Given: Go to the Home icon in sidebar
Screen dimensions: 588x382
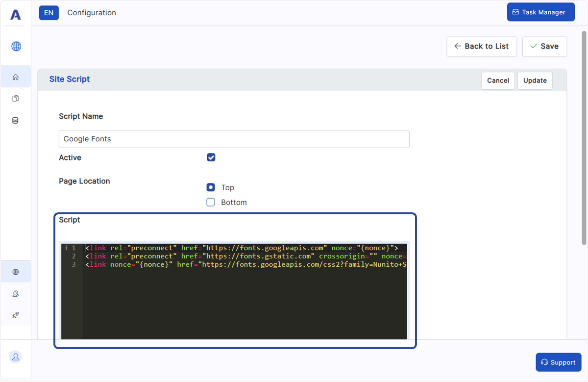Looking at the screenshot, I should point(16,77).
